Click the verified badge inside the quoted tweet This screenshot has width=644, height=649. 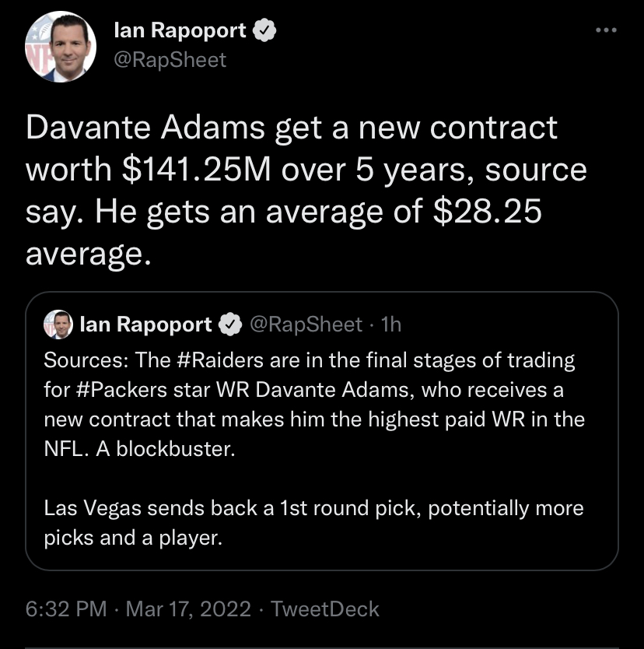[x=230, y=324]
